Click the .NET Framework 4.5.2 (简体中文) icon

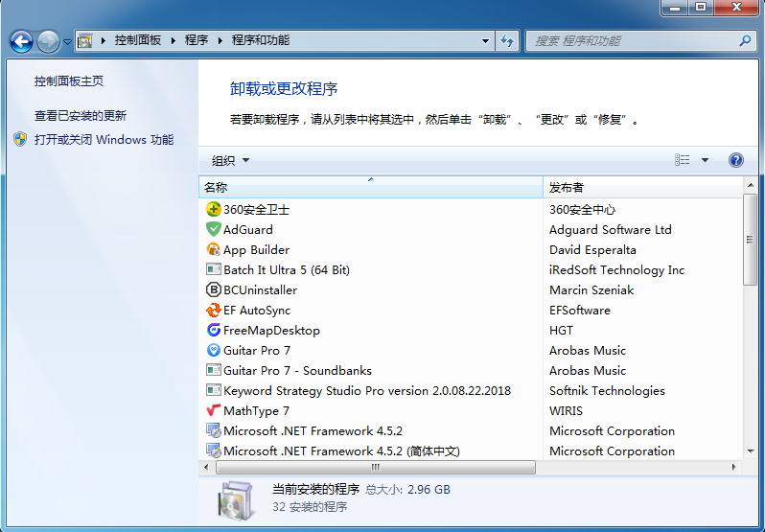tap(213, 451)
